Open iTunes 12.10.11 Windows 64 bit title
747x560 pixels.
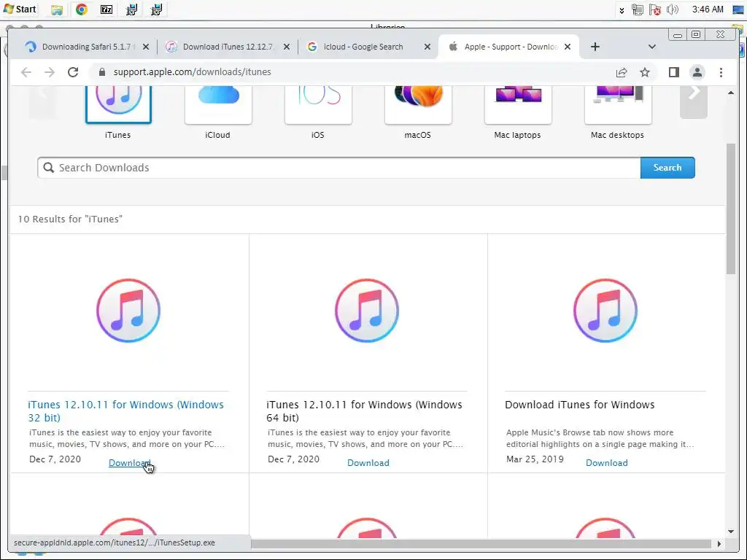pos(365,411)
